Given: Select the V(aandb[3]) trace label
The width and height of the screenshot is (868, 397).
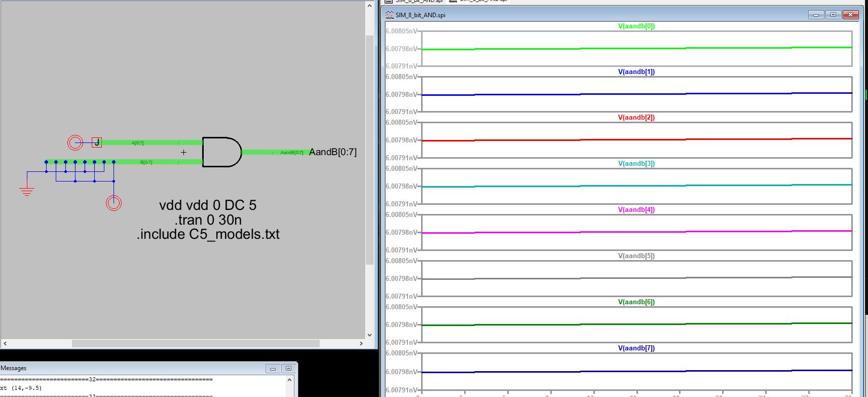Looking at the screenshot, I should pos(636,163).
